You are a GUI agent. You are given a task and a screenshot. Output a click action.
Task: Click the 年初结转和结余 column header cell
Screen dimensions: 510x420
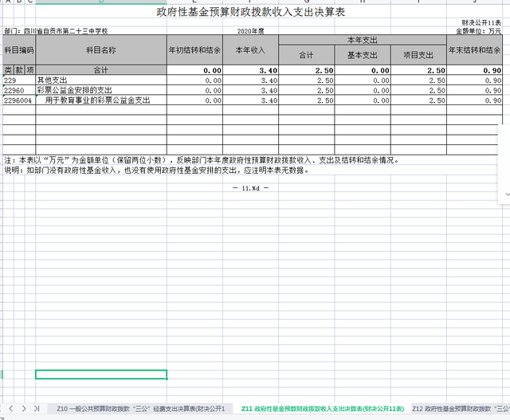pos(194,49)
